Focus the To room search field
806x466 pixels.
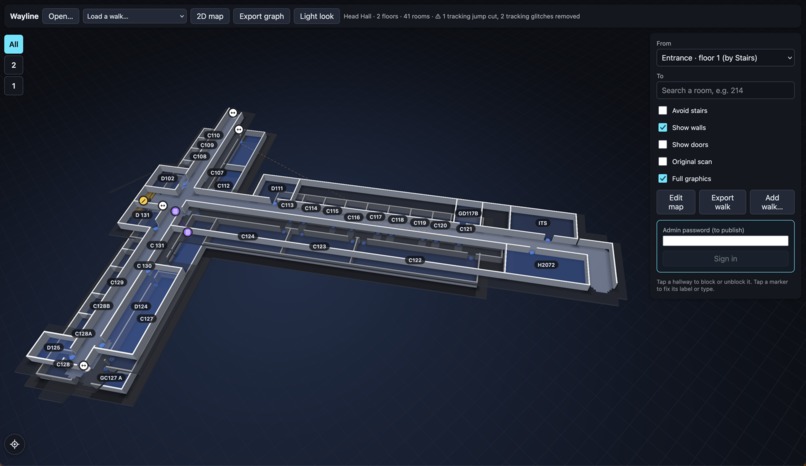[725, 90]
